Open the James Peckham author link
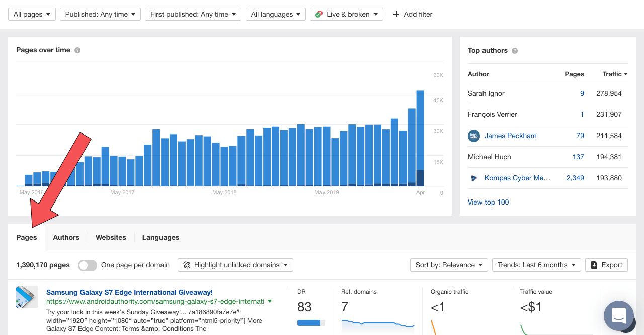The image size is (644, 335). 510,136
